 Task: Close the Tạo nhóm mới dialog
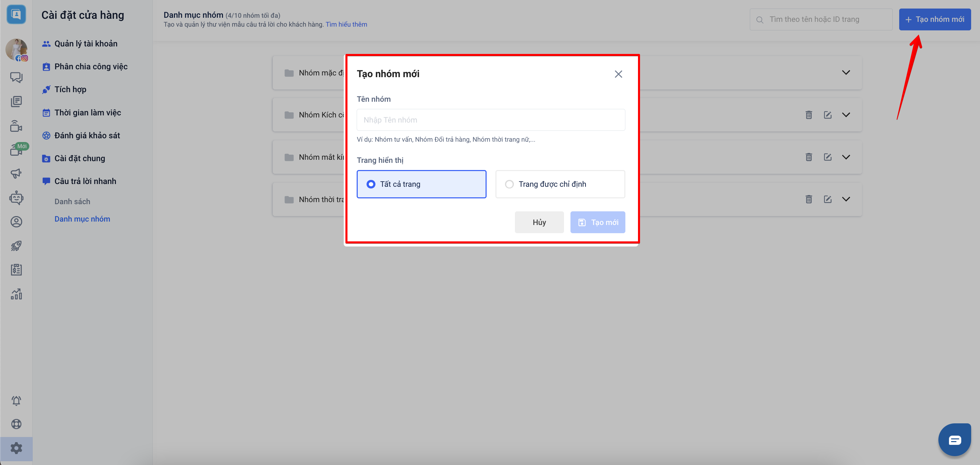click(618, 74)
